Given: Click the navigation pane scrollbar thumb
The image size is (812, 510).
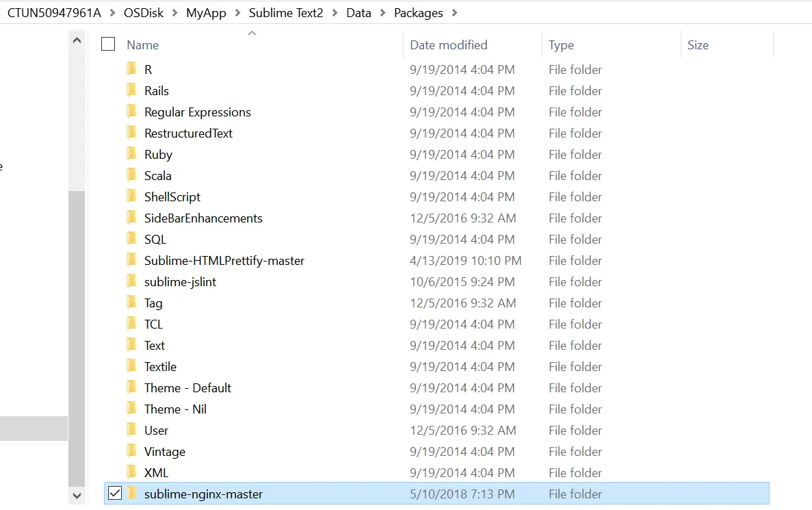Looking at the screenshot, I should click(77, 338).
